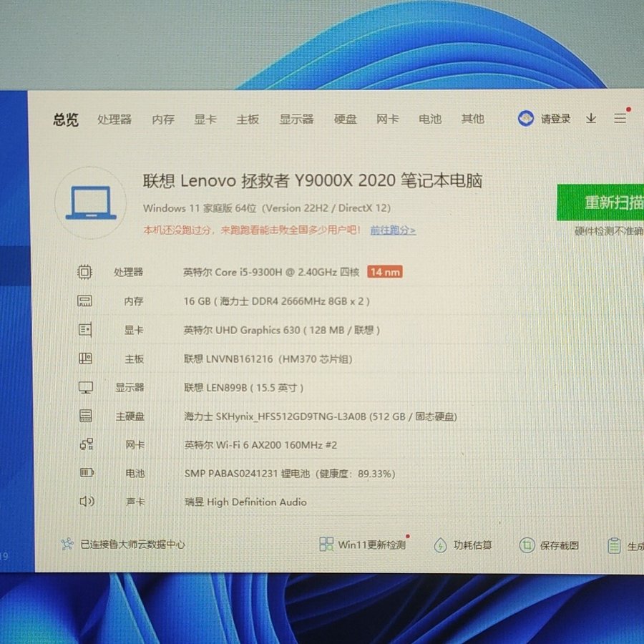This screenshot has width=644, height=644.
Task: Open 功耗估算 power estimate
Action: [x=473, y=545]
